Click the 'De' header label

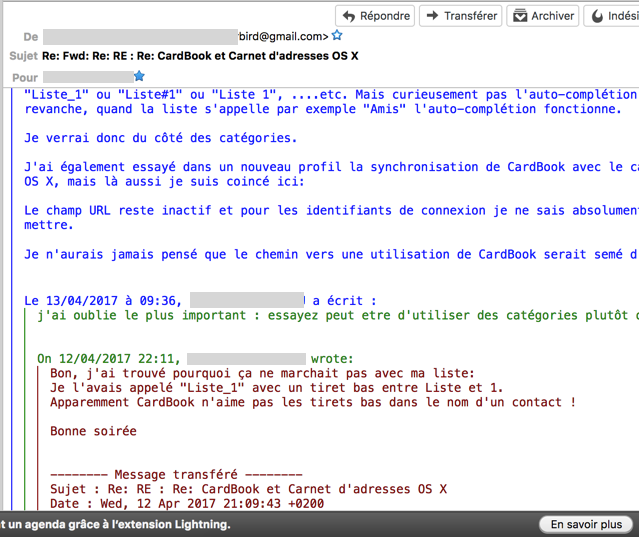(31, 37)
